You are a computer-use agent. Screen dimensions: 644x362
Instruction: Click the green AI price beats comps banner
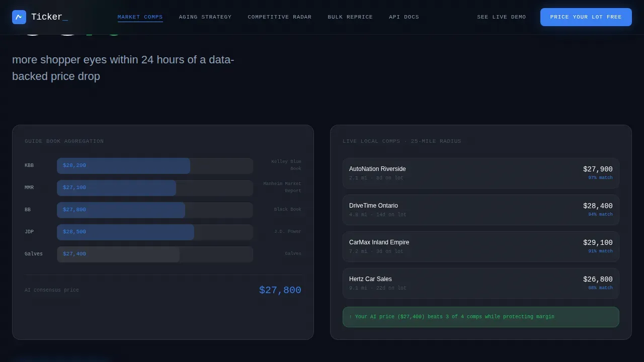[x=481, y=317]
